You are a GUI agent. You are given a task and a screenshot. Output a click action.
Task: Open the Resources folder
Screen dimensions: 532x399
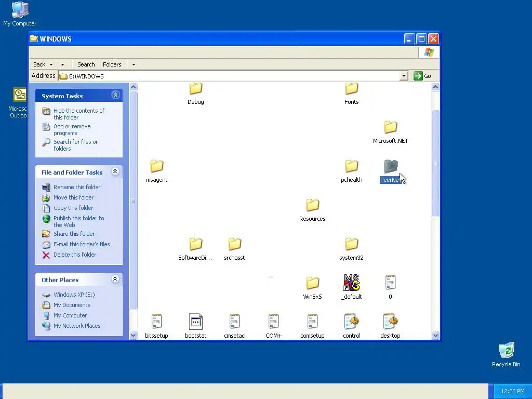(312, 210)
